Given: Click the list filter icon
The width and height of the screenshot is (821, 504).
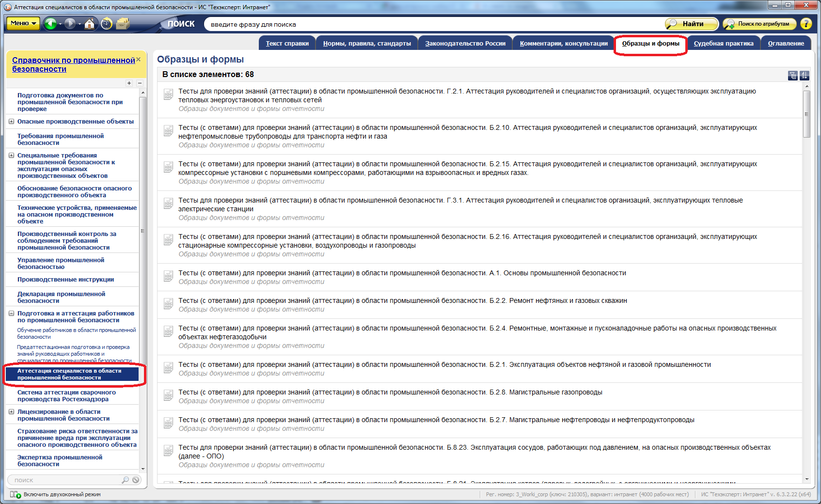Looking at the screenshot, I should point(793,75).
